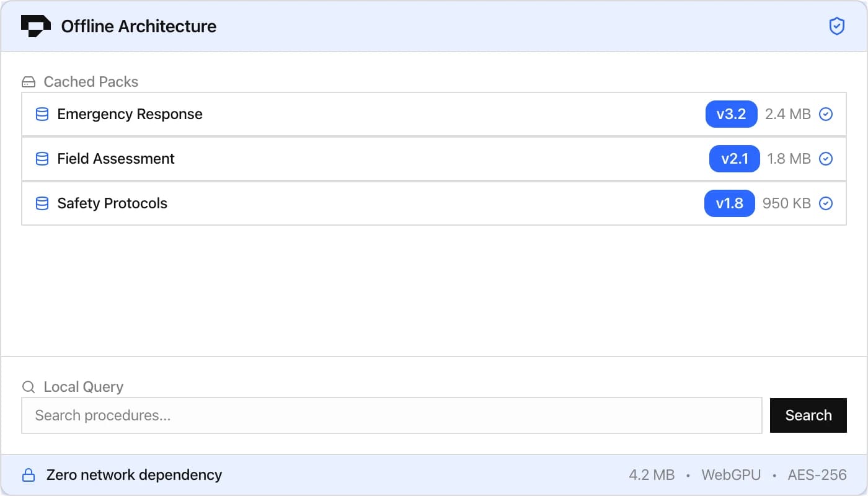This screenshot has width=868, height=496.
Task: Focus the Search procedures input field
Action: [391, 415]
